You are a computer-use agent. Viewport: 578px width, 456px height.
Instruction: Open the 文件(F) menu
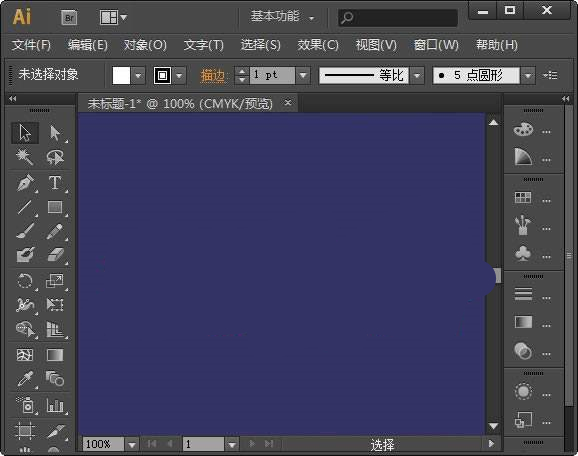tap(31, 45)
